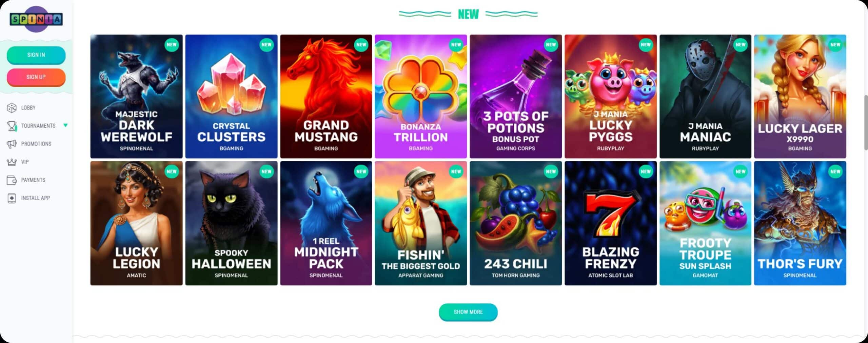Expand the Tournaments dropdown arrow
This screenshot has width=868, height=343.
coord(65,125)
